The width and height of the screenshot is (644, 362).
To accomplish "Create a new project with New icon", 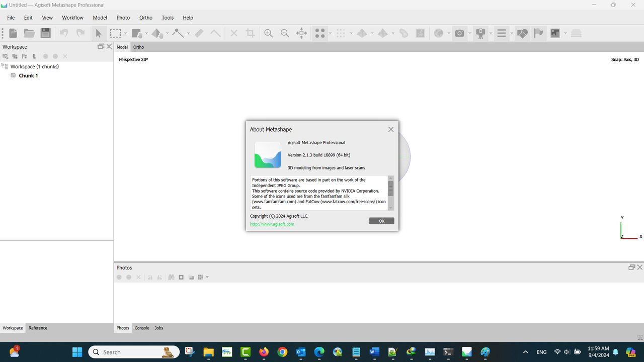I will [14, 33].
